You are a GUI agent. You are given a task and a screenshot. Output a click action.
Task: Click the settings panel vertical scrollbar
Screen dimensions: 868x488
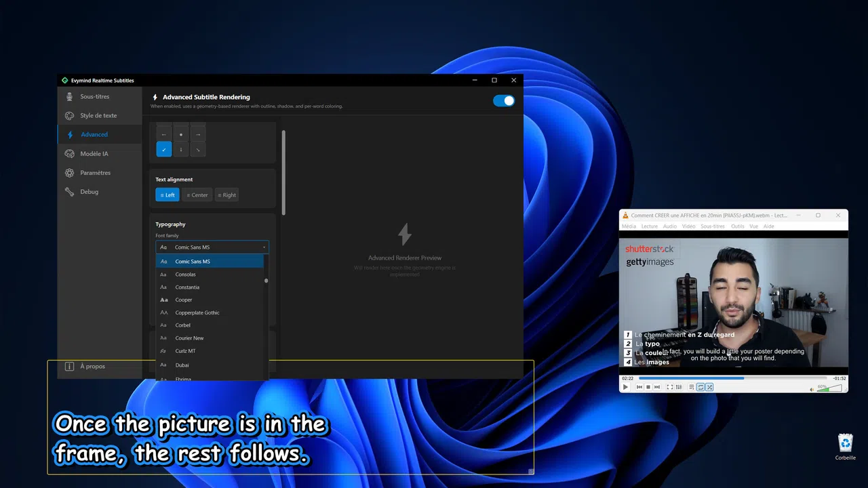coord(283,173)
